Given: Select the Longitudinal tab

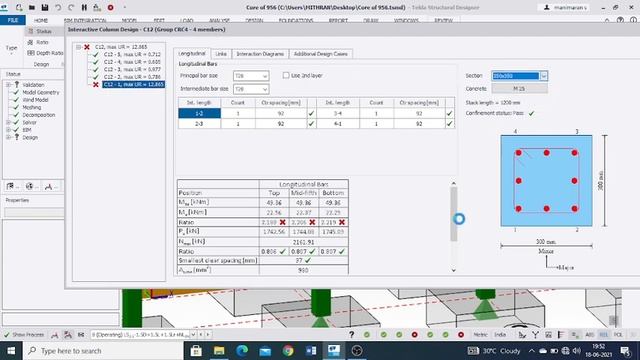Looking at the screenshot, I should [x=192, y=53].
